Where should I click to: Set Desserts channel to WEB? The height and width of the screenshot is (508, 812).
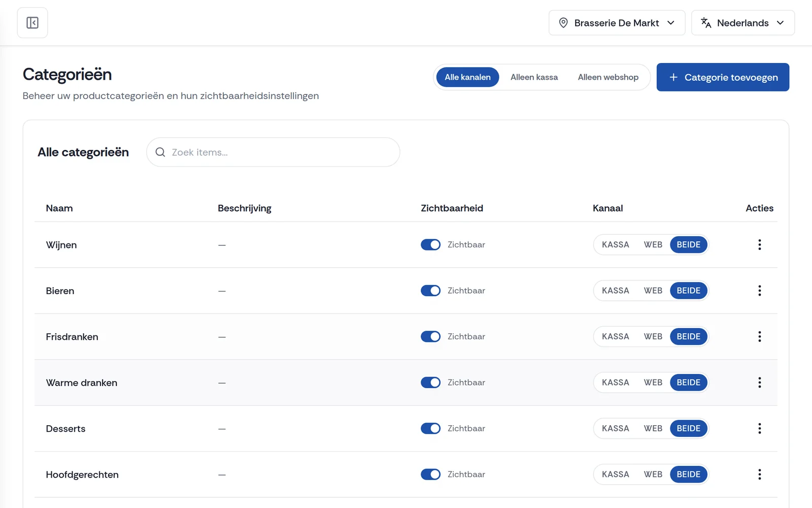pyautogui.click(x=653, y=429)
